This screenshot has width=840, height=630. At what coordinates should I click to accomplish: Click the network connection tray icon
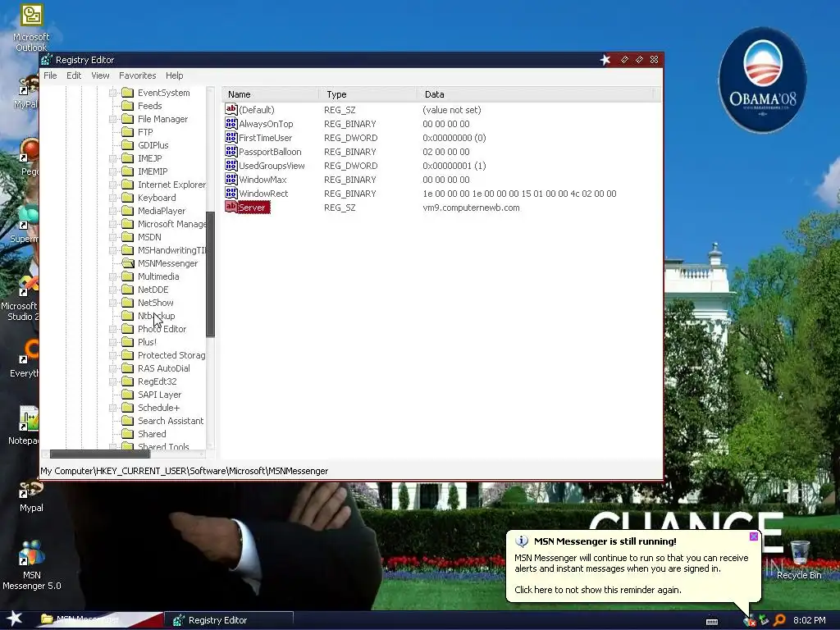(x=764, y=620)
